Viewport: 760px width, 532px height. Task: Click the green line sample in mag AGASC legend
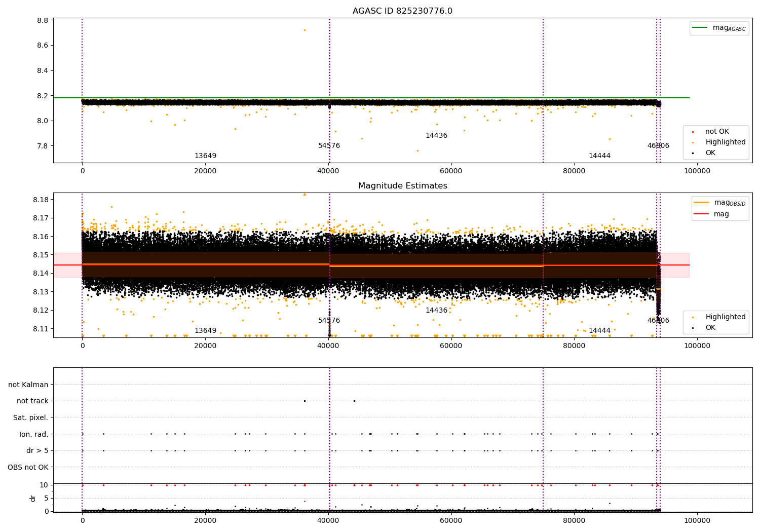click(700, 28)
